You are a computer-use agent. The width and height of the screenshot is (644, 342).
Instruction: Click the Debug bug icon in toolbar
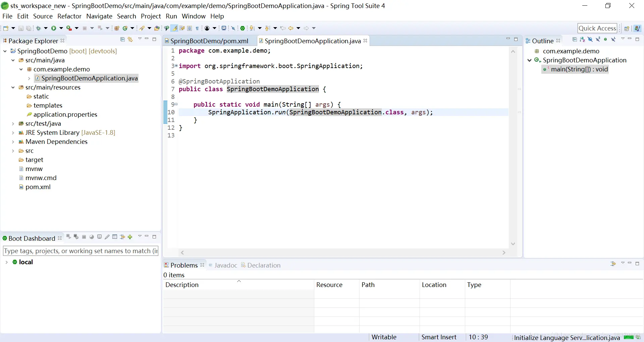coord(39,28)
